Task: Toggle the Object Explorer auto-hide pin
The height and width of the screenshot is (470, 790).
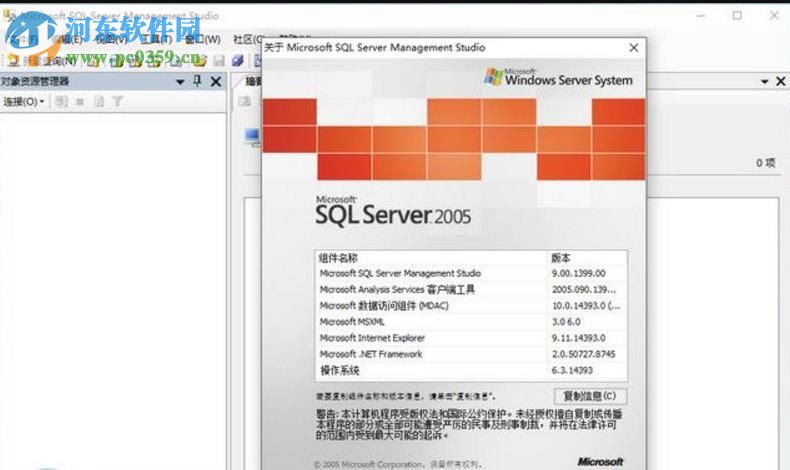Action: click(197, 81)
